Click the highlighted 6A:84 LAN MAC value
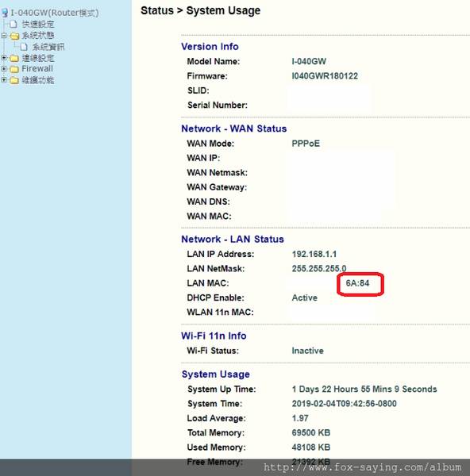Viewport: 470px width, 476px height. [x=357, y=283]
